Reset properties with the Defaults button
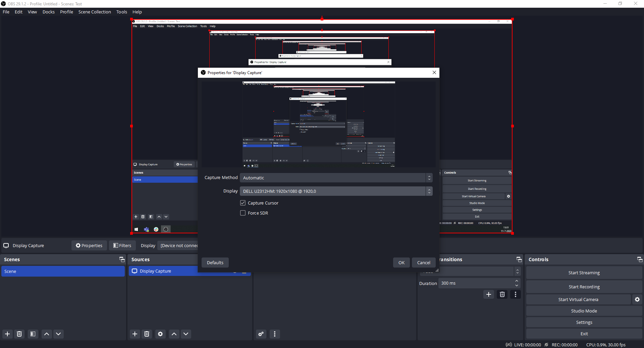Screen dimensions: 644x348 click(215, 263)
